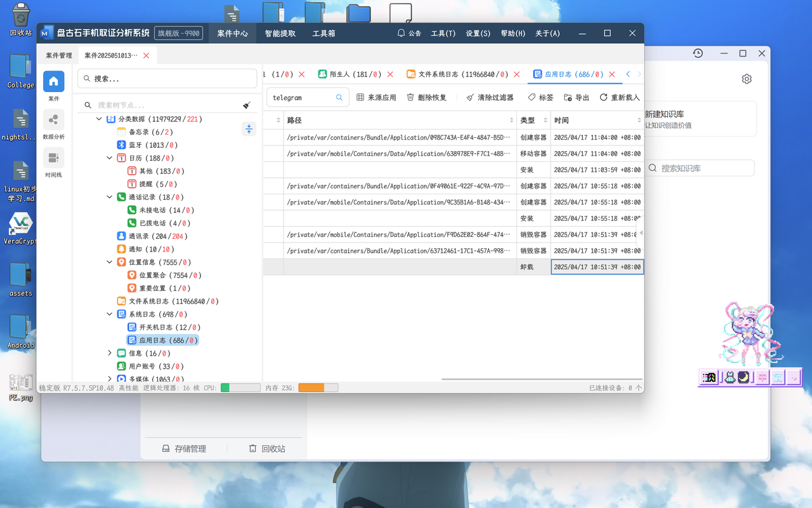
Task: Select the 蓝牙 (1013/0) tree item
Action: 147,145
